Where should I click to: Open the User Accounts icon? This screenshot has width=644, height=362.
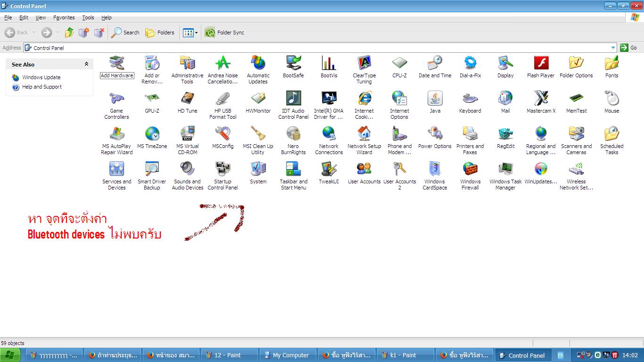(x=364, y=173)
